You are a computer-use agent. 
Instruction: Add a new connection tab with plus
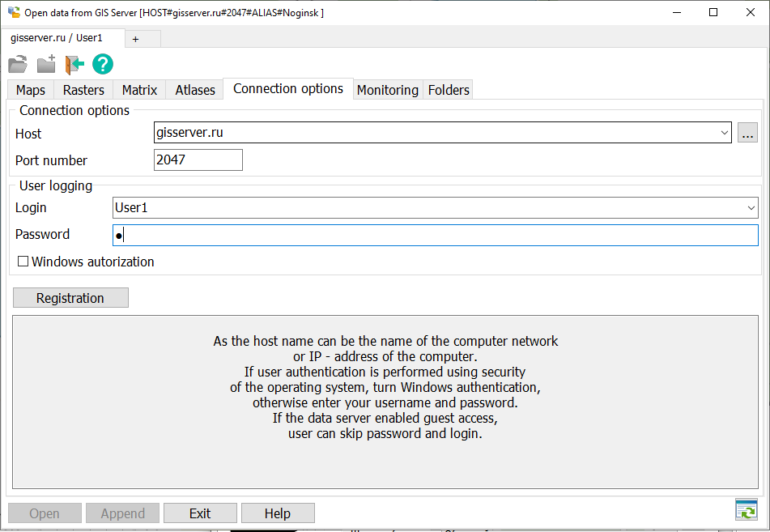135,39
